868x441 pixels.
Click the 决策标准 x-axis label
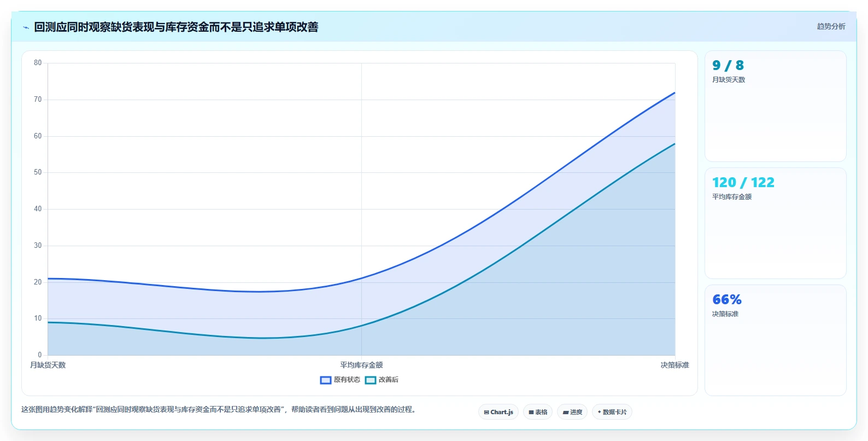(x=675, y=365)
